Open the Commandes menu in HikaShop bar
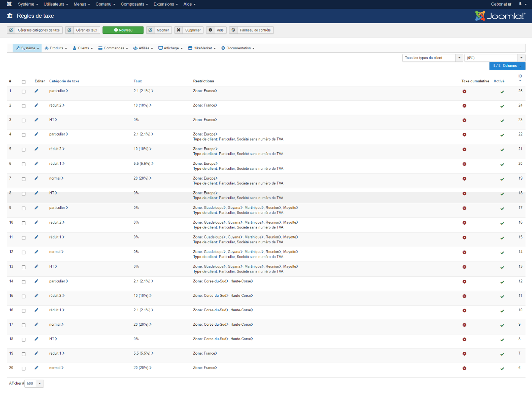 (x=113, y=48)
